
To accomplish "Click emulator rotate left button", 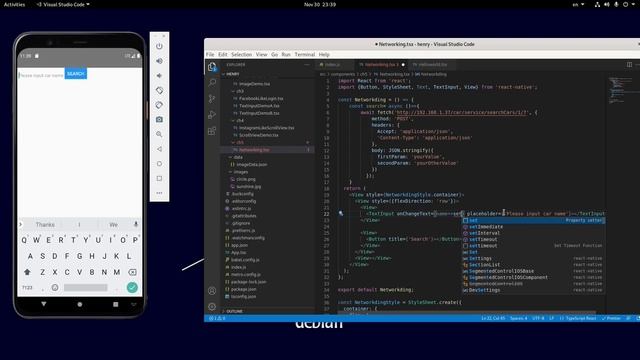I will pyautogui.click(x=159, y=90).
